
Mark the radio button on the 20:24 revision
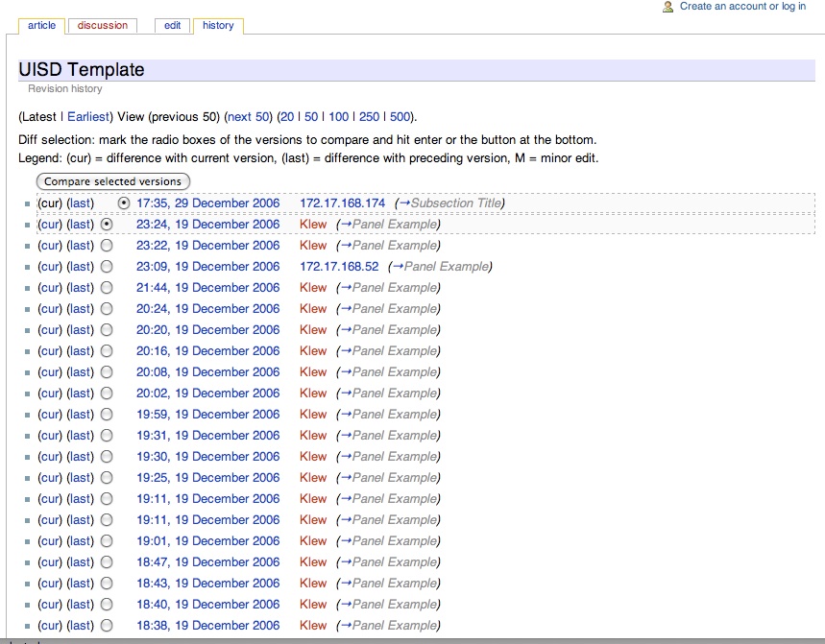pyautogui.click(x=107, y=309)
